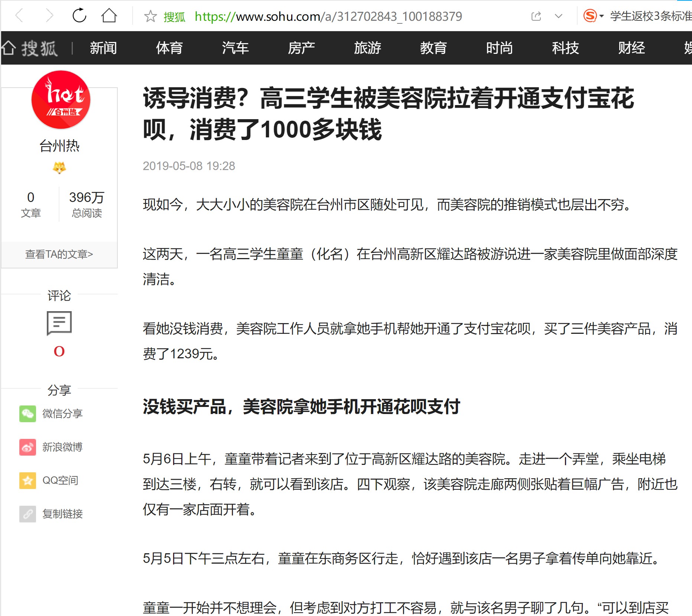Click the article headline 诱导消费
Image resolution: width=692 pixels, height=616 pixels.
click(x=389, y=114)
